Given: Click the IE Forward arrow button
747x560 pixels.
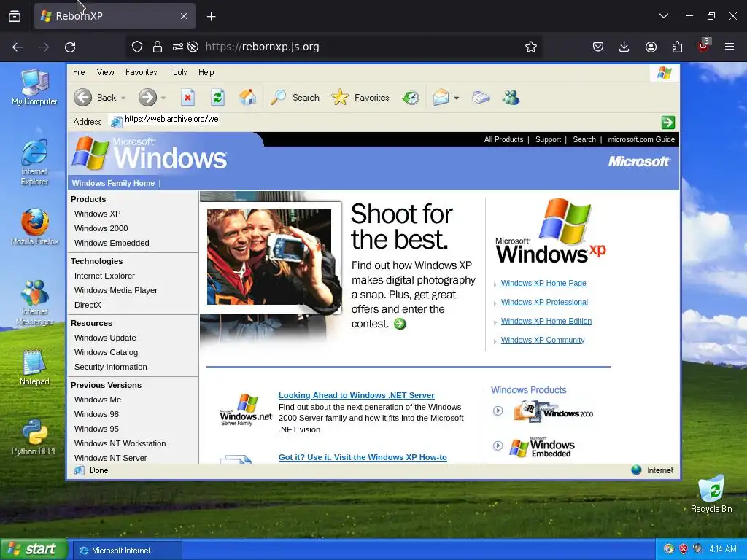Looking at the screenshot, I should tap(147, 98).
